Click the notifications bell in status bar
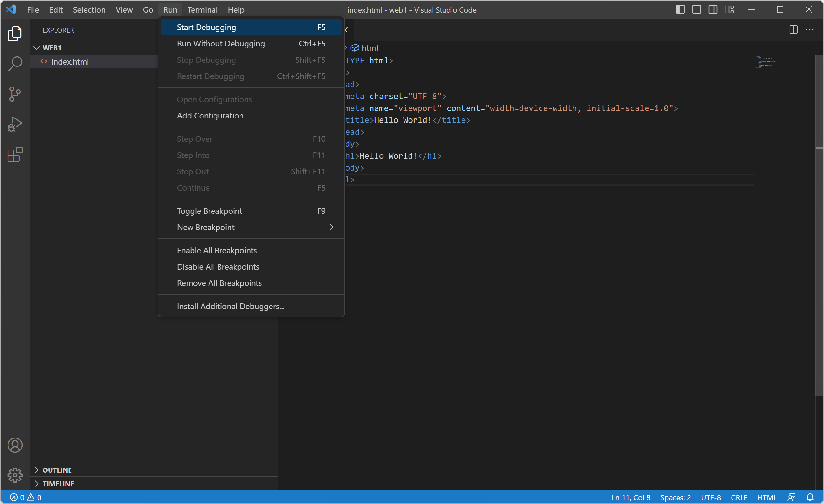This screenshot has width=824, height=504. (x=810, y=497)
